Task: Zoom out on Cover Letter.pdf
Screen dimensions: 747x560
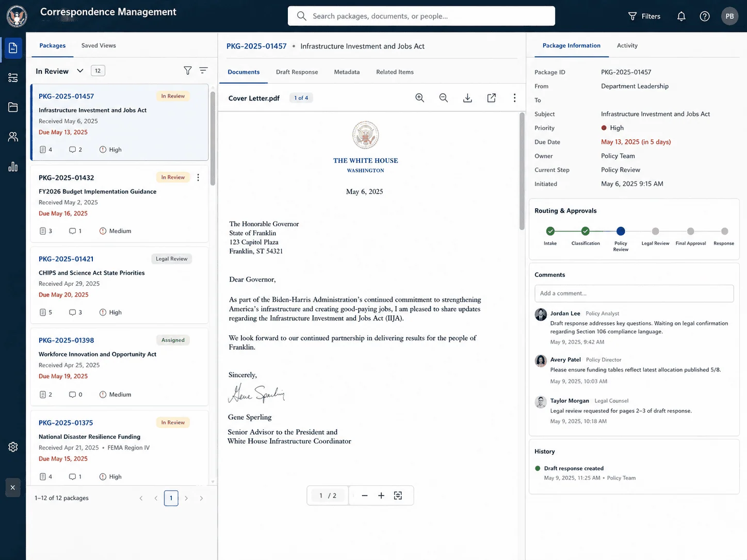Action: tap(444, 98)
